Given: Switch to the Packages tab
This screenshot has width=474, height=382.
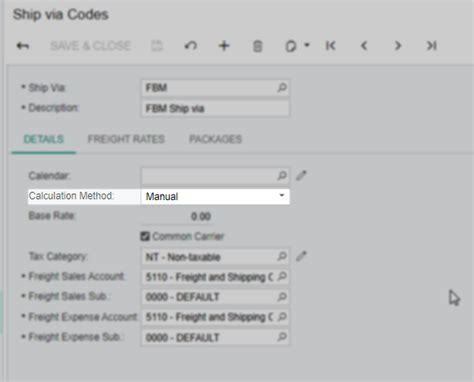Looking at the screenshot, I should click(x=216, y=139).
